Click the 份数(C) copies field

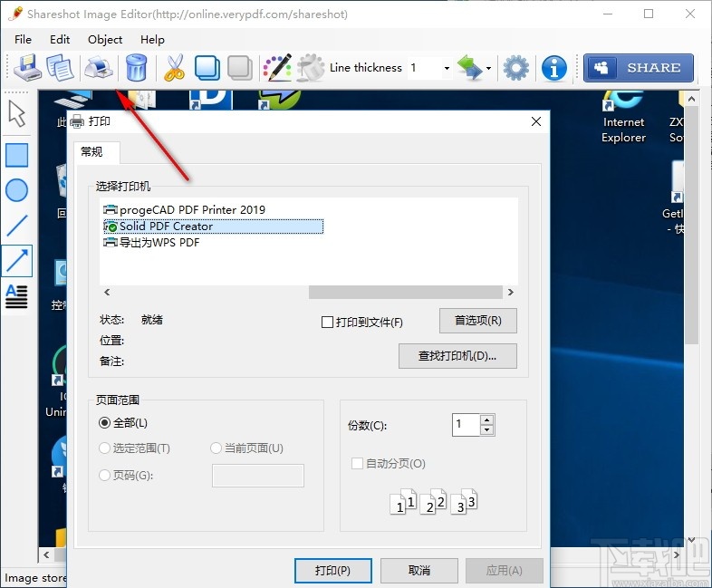click(x=466, y=425)
